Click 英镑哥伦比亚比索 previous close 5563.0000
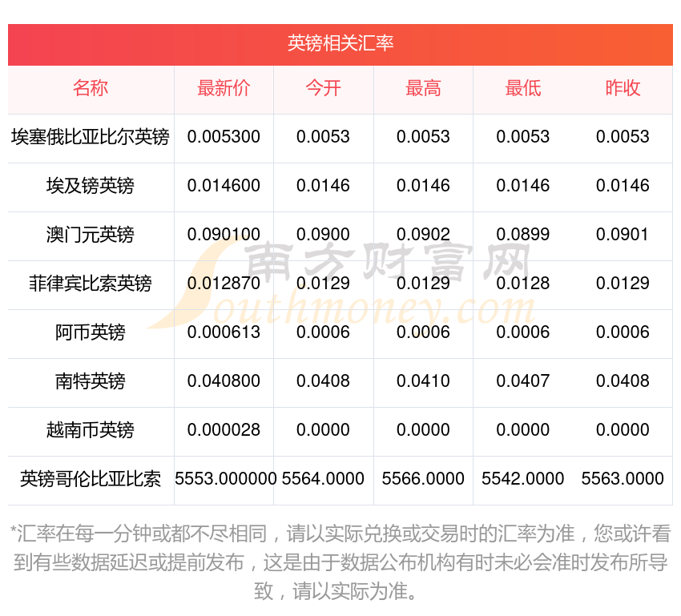 623,479
